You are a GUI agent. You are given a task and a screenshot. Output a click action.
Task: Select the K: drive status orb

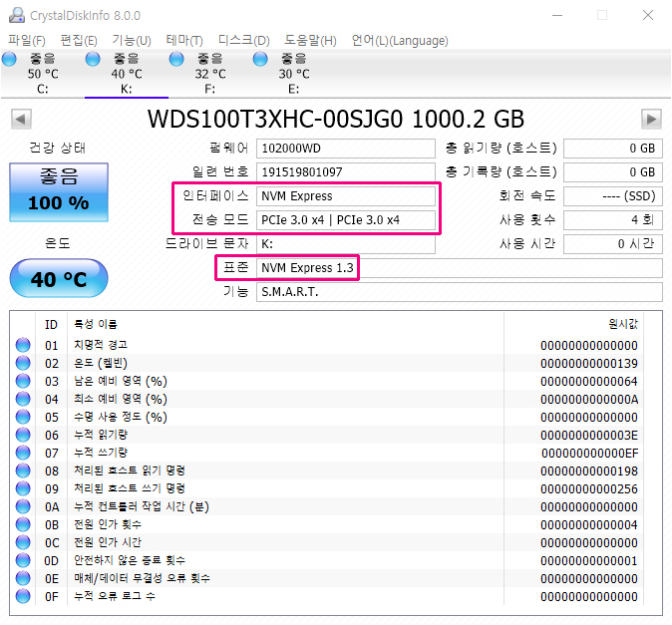pos(93,59)
